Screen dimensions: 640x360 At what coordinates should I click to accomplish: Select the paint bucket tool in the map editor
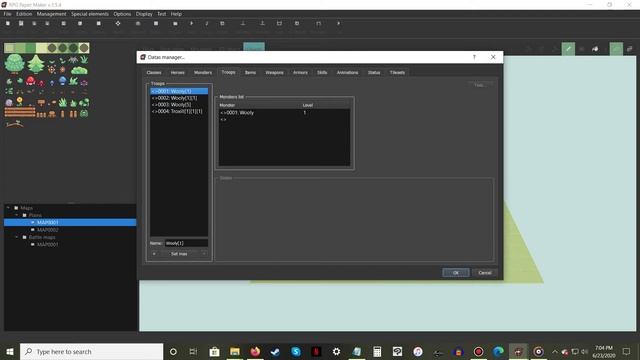(x=596, y=49)
